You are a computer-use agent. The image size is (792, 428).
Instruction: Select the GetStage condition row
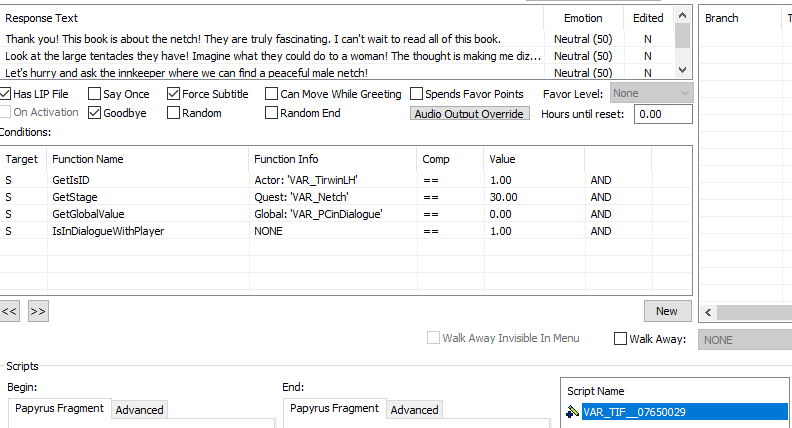346,197
